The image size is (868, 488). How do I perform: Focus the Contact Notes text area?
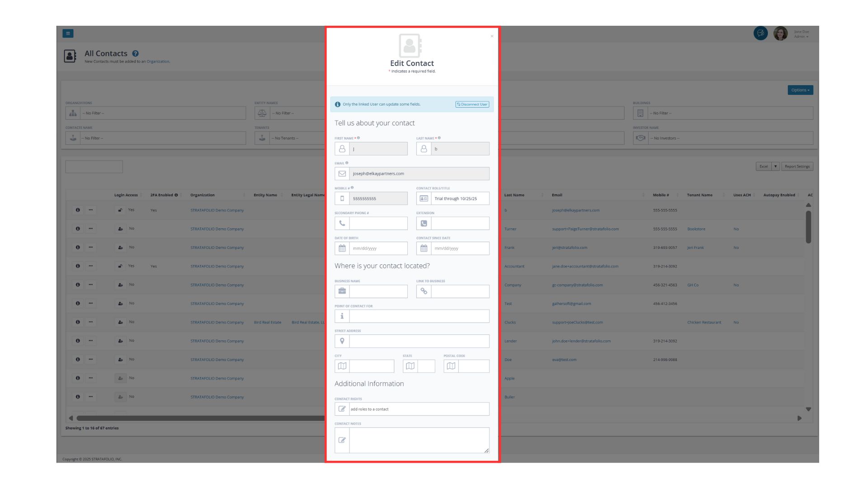419,440
